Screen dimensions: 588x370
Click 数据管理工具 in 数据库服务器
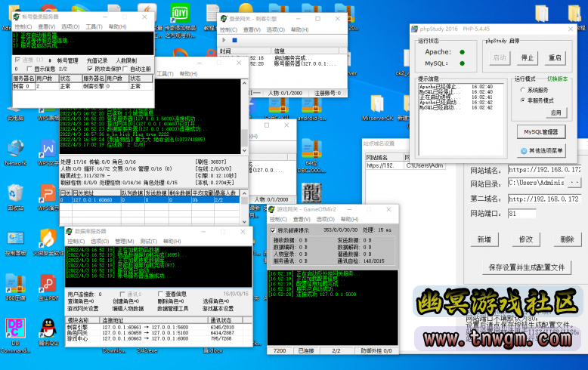coord(172,309)
